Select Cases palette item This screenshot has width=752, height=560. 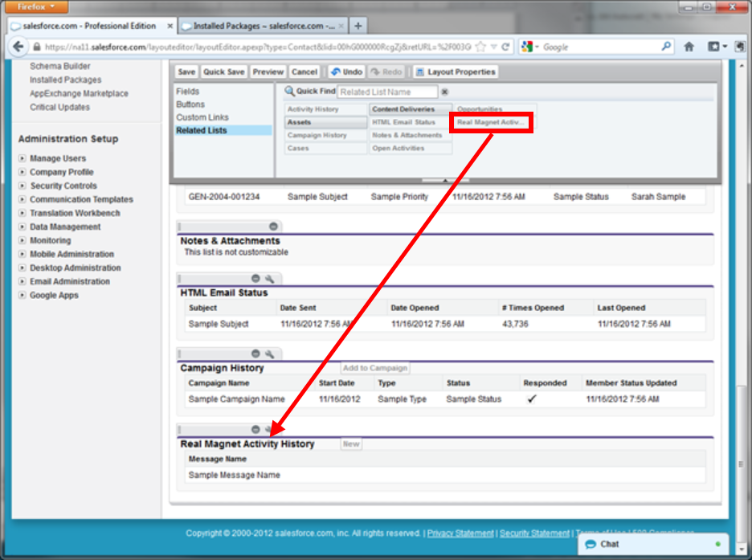click(x=325, y=148)
